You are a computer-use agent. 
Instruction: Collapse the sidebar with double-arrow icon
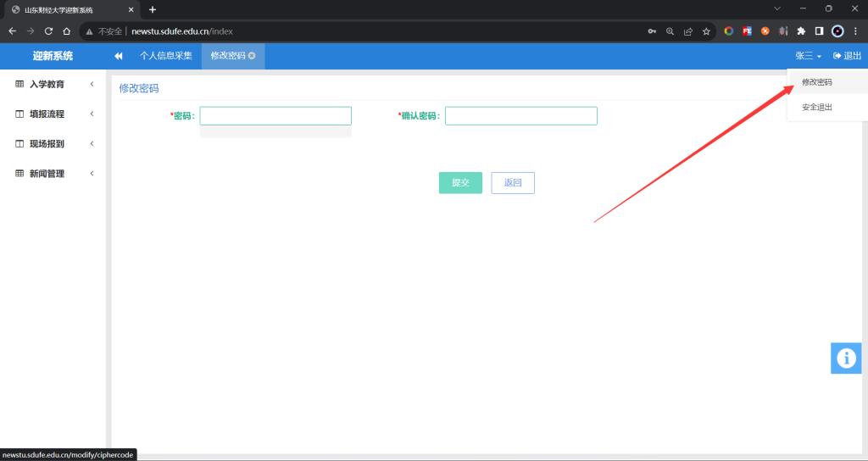pos(119,56)
